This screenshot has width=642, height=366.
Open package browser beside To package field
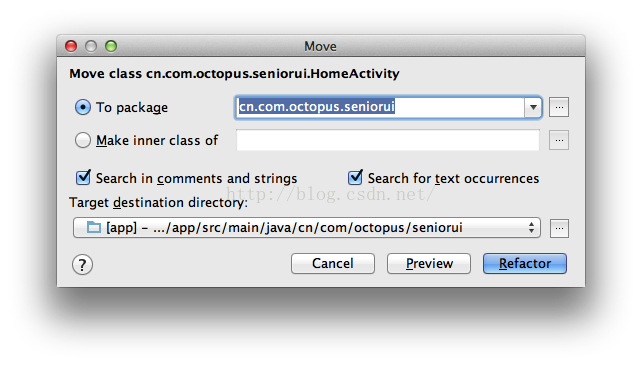point(559,107)
